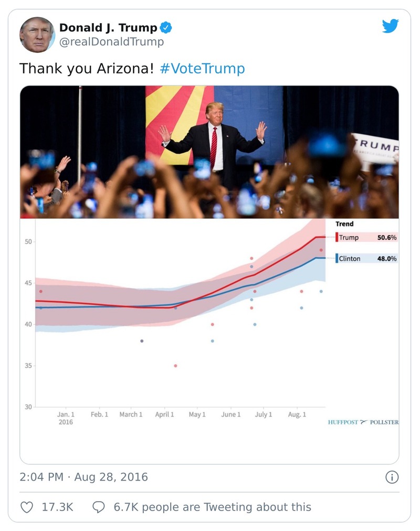420x531 pixels.
Task: Click the red Trump legend marker
Action: tap(337, 237)
